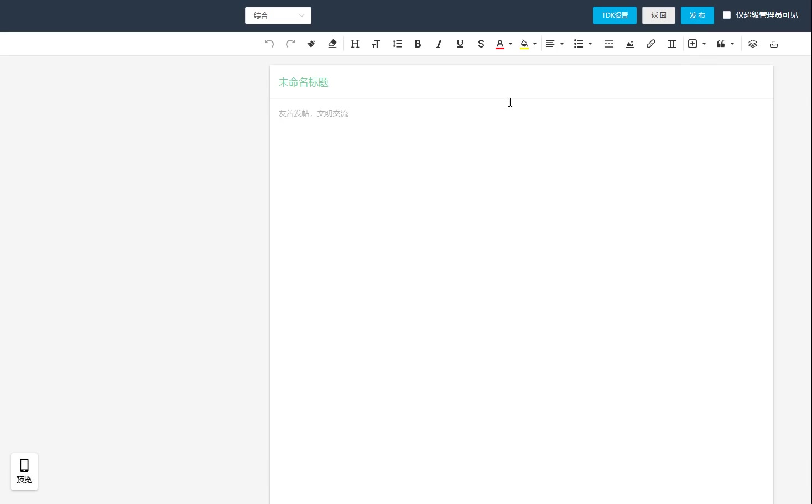Screen dimensions: 812x504
Task: Insert a table from toolbar
Action: pos(672,44)
